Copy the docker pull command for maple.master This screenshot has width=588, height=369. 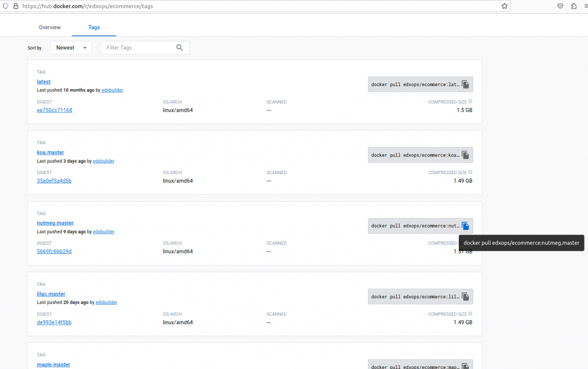pyautogui.click(x=465, y=366)
